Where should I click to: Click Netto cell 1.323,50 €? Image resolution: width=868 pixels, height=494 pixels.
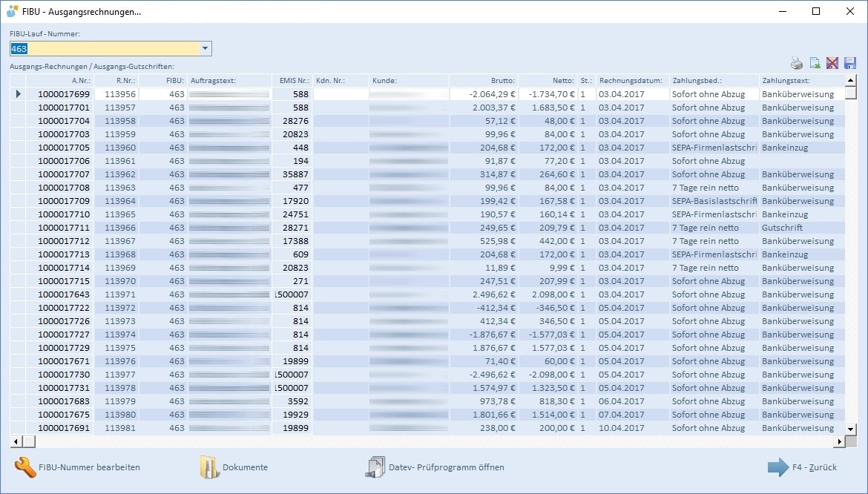548,388
